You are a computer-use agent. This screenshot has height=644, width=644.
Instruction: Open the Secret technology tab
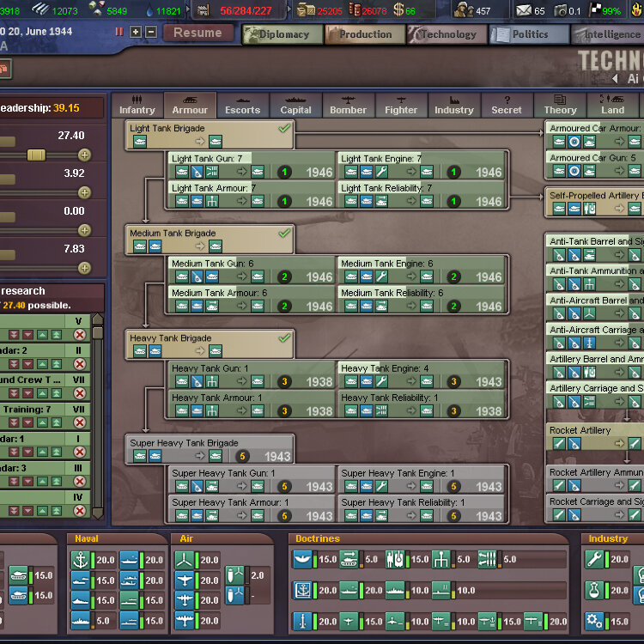(507, 106)
